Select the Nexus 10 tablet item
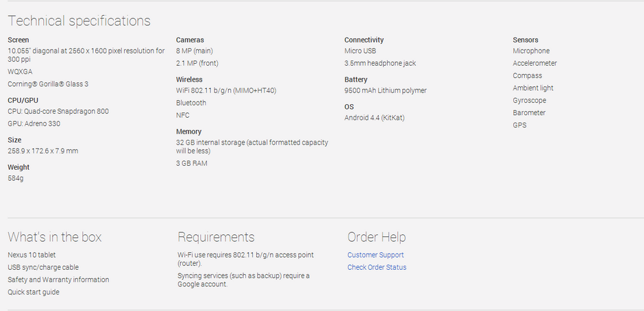The image size is (644, 311). tap(32, 255)
